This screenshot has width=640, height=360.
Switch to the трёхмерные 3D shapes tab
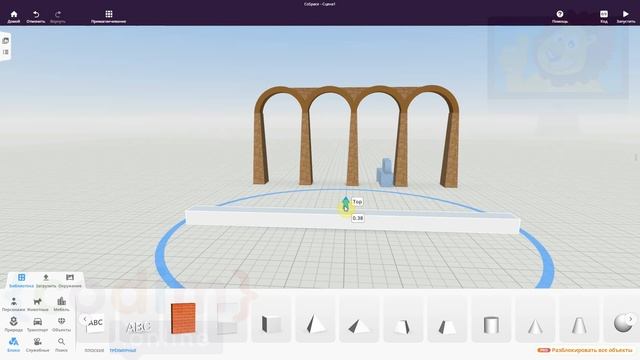[x=122, y=351]
